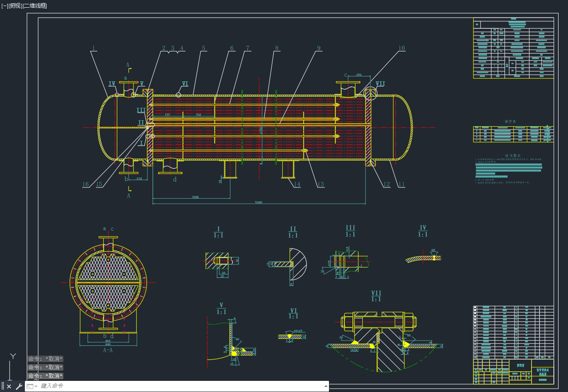
Task: Select part balloon number 13
Action: click(x=320, y=184)
